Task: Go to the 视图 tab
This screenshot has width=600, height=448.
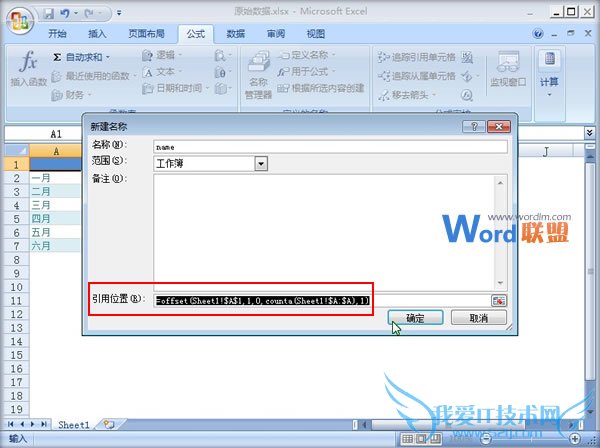Action: click(316, 34)
